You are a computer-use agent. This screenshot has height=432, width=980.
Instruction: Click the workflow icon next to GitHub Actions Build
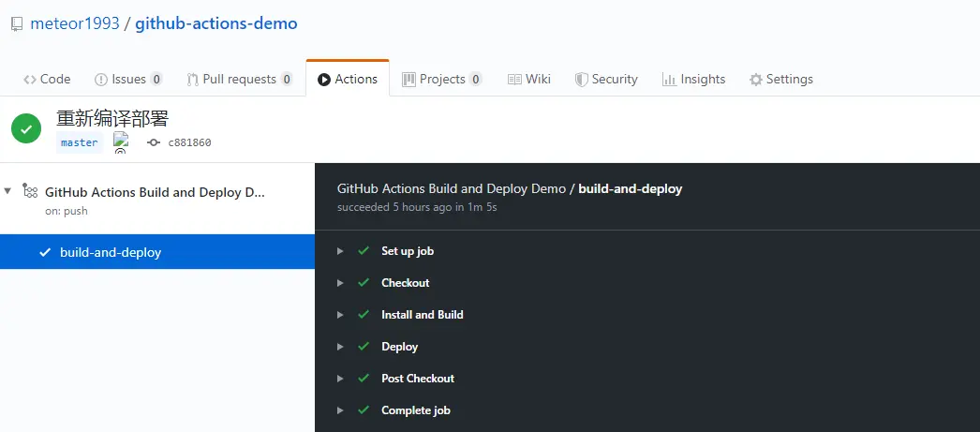[x=30, y=191]
